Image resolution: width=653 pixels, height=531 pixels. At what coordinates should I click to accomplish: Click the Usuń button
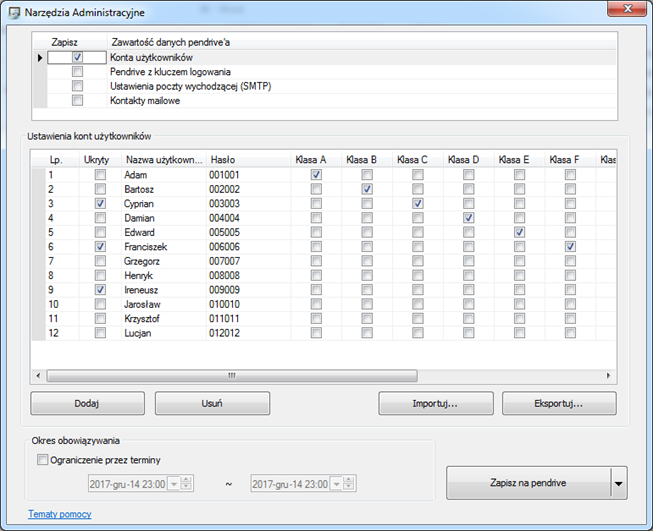pos(212,403)
